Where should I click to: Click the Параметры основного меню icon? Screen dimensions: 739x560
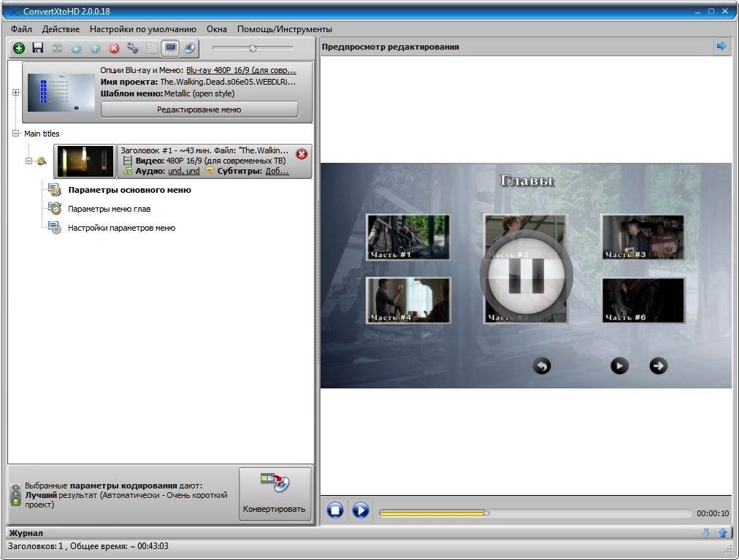(55, 190)
